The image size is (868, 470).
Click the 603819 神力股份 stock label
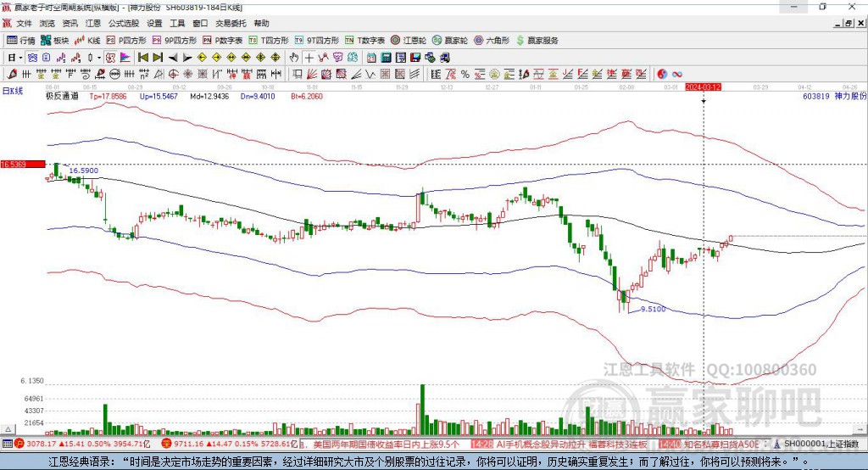[x=834, y=96]
